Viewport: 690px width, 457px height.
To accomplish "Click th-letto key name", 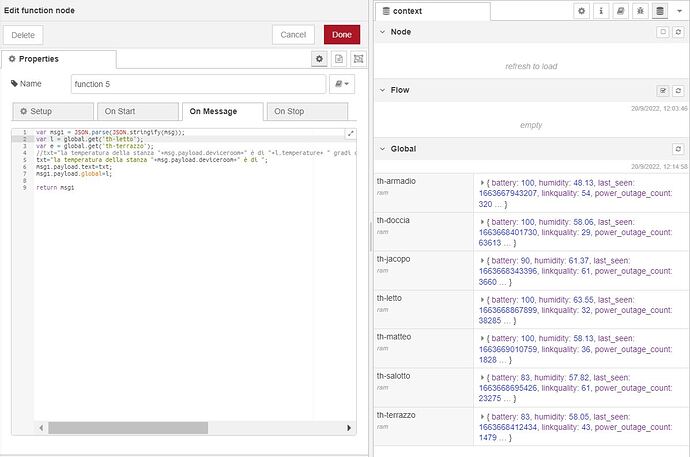I will (389, 298).
